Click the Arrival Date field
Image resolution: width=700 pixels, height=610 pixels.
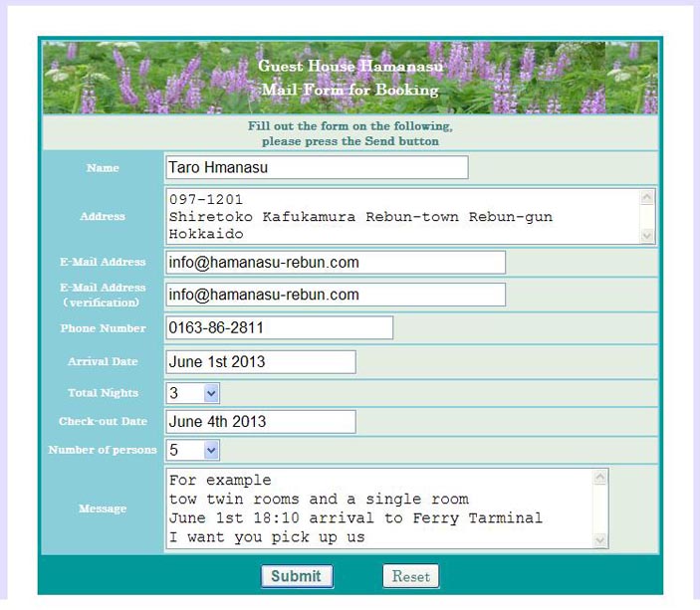[261, 361]
